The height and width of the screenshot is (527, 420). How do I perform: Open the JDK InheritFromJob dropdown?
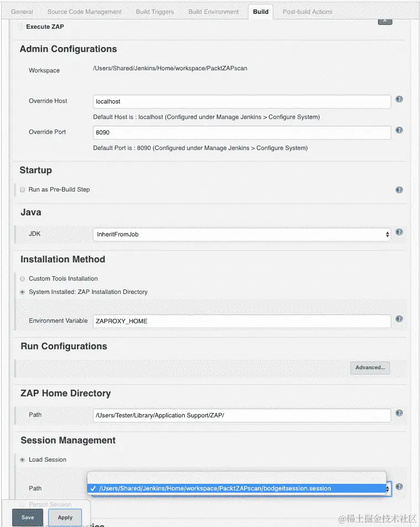coord(242,234)
